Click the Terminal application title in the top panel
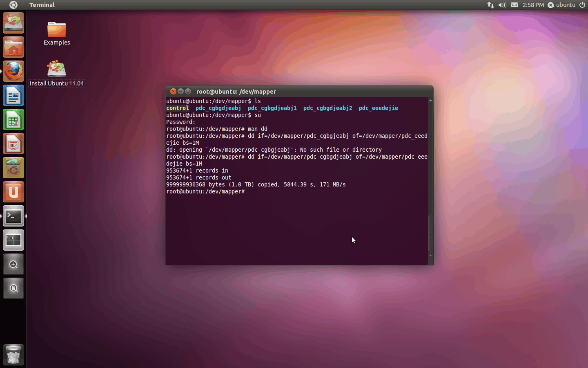 [x=42, y=5]
